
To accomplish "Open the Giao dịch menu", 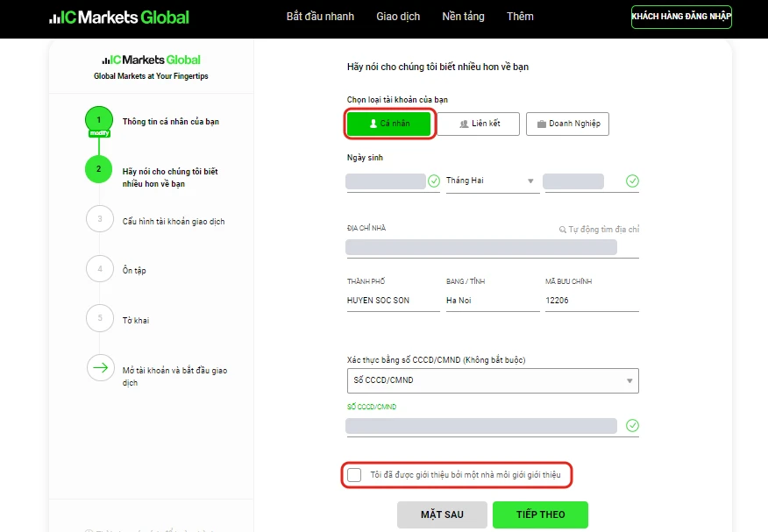I will [398, 17].
